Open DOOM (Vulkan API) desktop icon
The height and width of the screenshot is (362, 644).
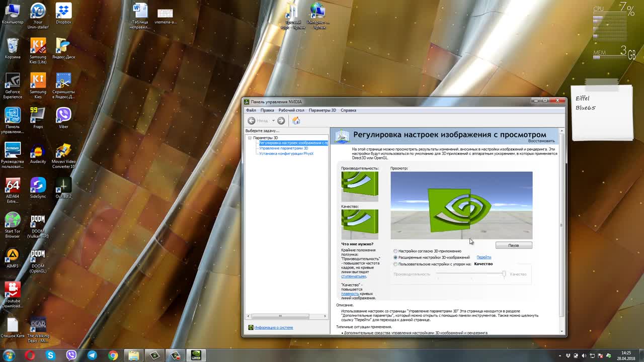pyautogui.click(x=38, y=226)
